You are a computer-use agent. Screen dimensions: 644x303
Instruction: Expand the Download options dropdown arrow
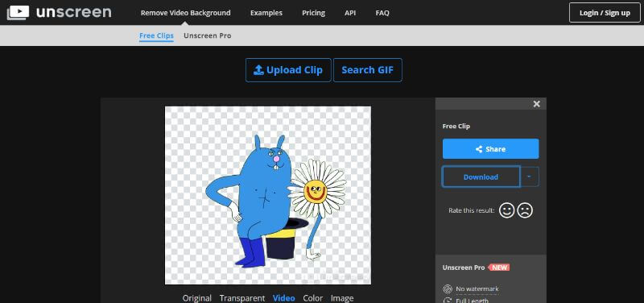530,176
